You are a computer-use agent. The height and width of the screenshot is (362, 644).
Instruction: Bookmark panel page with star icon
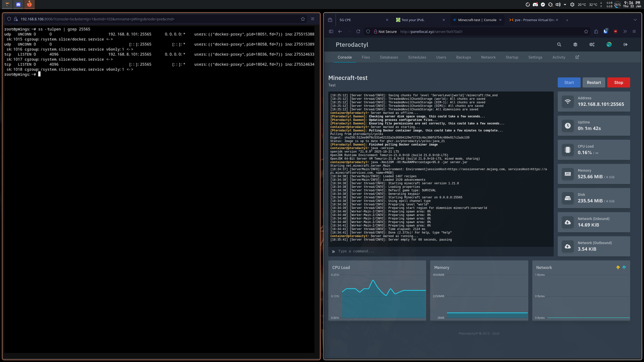point(586,32)
